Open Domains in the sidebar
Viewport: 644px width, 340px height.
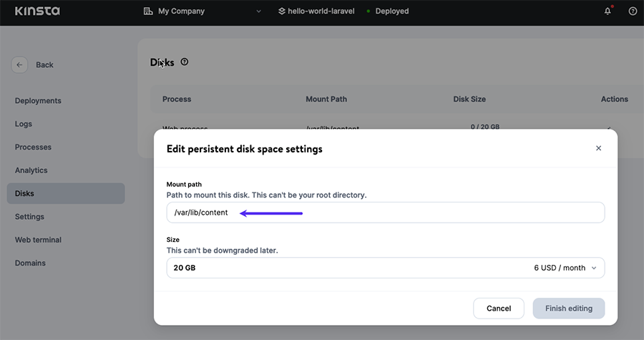30,263
